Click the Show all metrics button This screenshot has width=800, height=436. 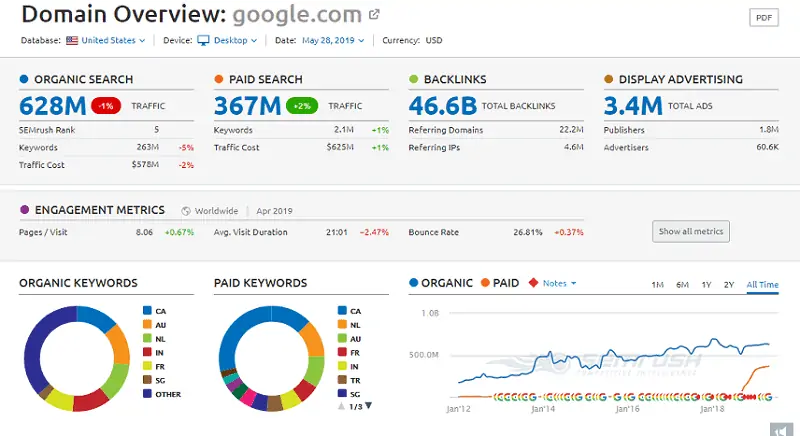pos(691,232)
